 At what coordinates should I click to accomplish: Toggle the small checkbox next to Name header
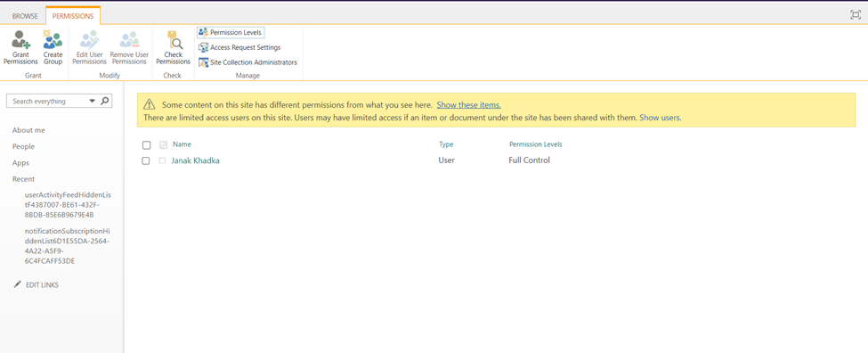pos(163,145)
